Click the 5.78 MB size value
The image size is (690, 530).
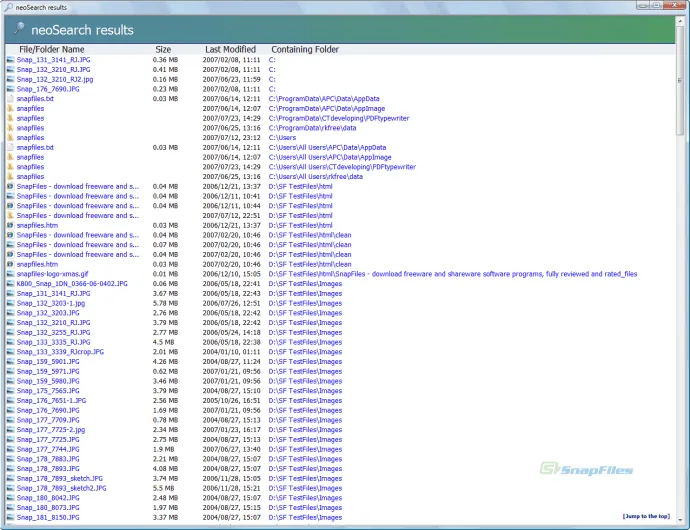(x=165, y=303)
